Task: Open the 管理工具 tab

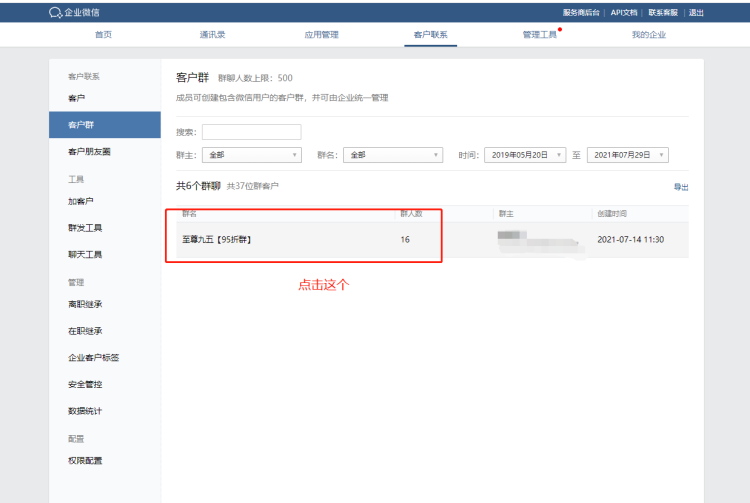Action: click(539, 35)
